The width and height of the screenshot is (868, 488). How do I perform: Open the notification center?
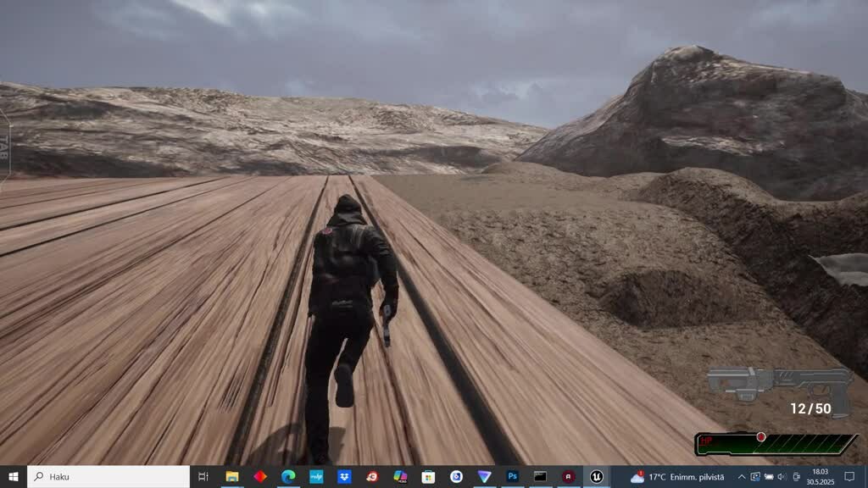coord(850,477)
